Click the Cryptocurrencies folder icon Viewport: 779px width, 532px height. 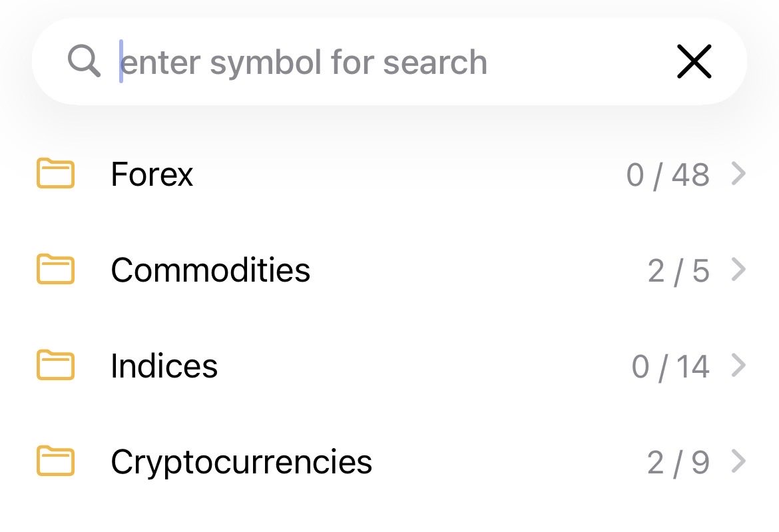[55, 461]
